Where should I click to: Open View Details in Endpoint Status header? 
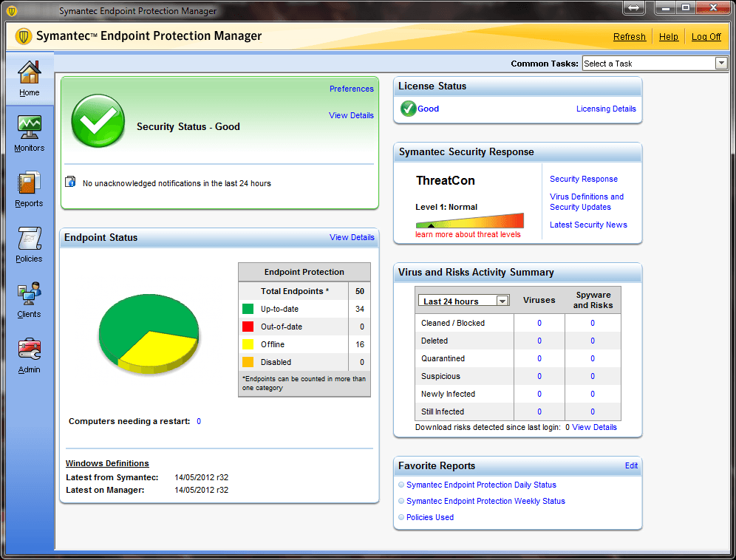coord(352,237)
